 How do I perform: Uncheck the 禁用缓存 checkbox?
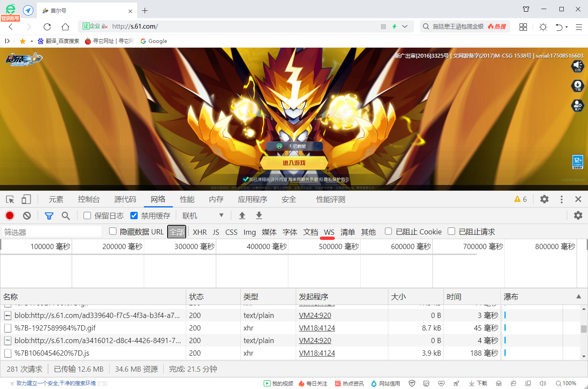[134, 215]
